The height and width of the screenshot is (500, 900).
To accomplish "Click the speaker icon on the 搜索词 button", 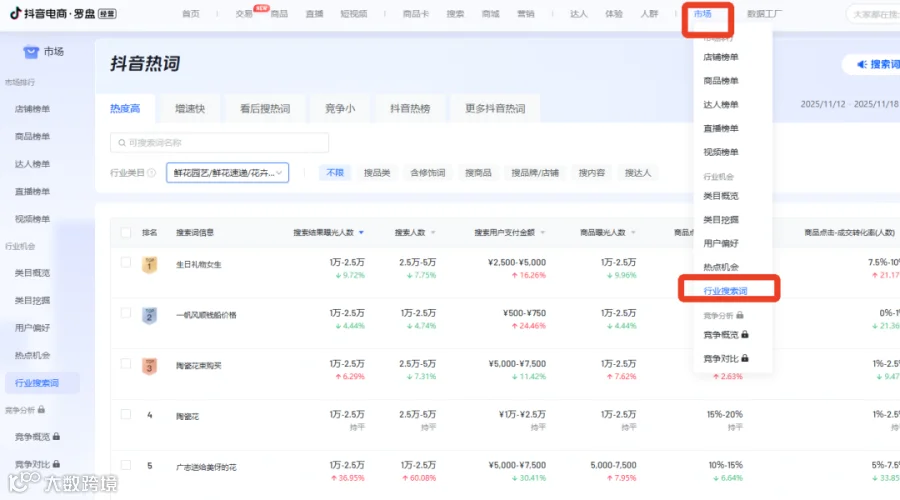I will pyautogui.click(x=862, y=64).
